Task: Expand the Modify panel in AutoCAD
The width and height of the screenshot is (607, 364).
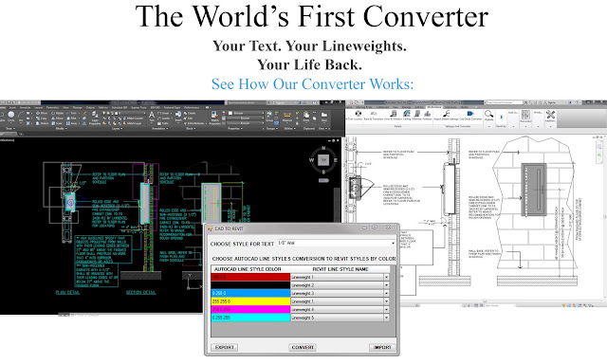Action: click(x=61, y=128)
